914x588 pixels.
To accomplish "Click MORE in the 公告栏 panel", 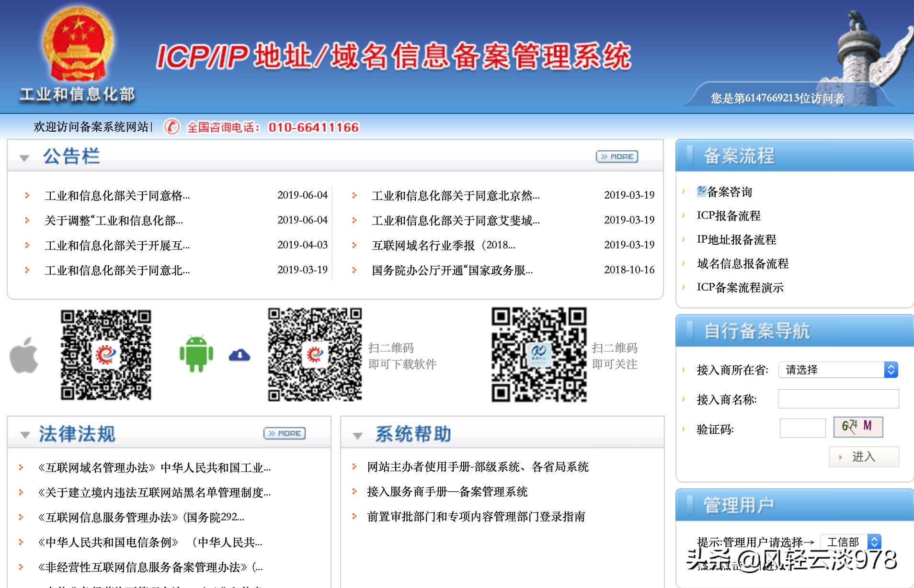I will tap(617, 156).
